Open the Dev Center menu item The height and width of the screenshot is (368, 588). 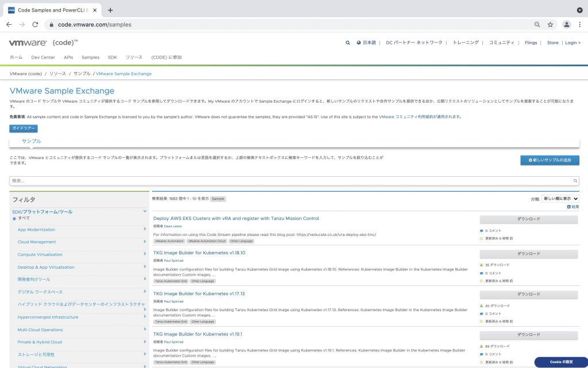point(43,57)
